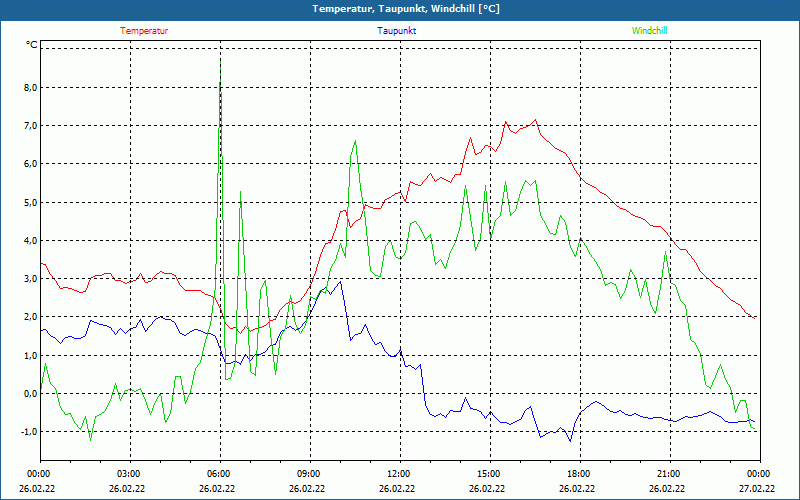Image resolution: width=800 pixels, height=500 pixels.
Task: Click the °C unit label on the y-axis
Action: click(32, 45)
